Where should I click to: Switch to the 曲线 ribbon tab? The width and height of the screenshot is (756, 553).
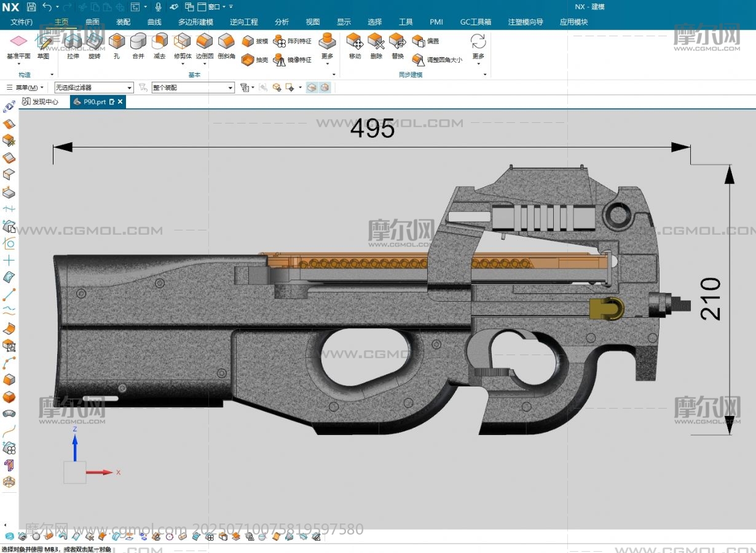point(154,22)
